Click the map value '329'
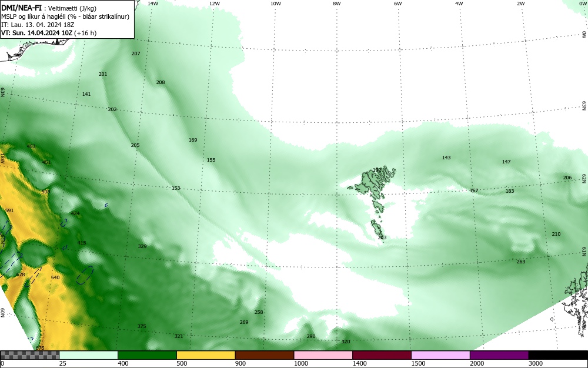This screenshot has height=368, width=588. point(142,246)
